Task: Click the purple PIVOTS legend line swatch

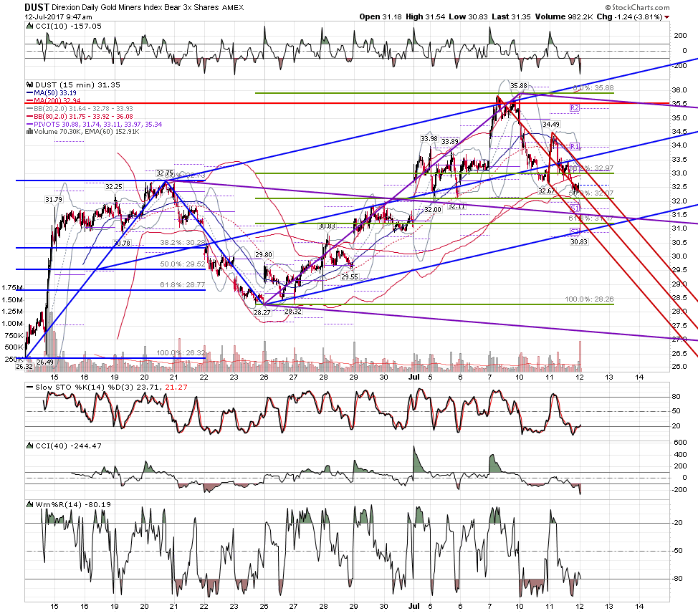Action: tap(30, 124)
